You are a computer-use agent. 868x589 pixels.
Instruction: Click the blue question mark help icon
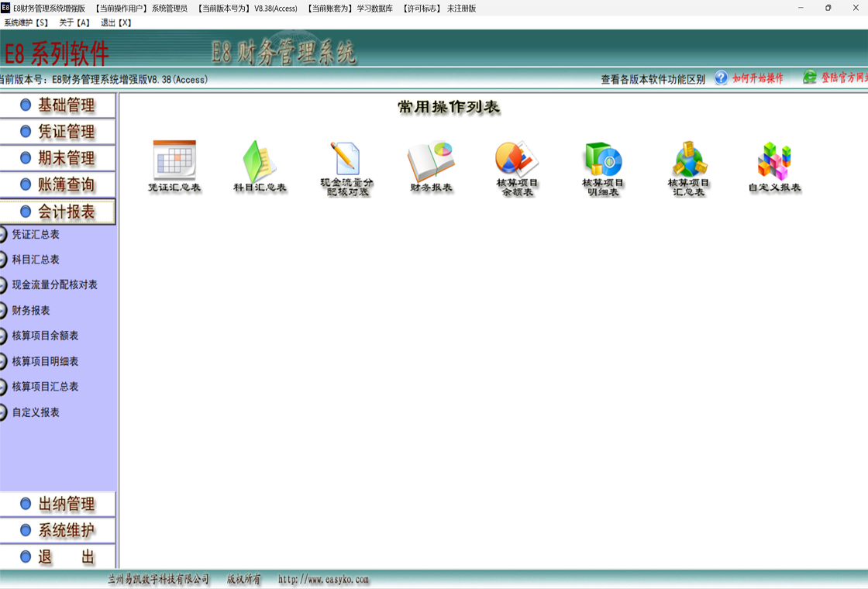tap(721, 78)
